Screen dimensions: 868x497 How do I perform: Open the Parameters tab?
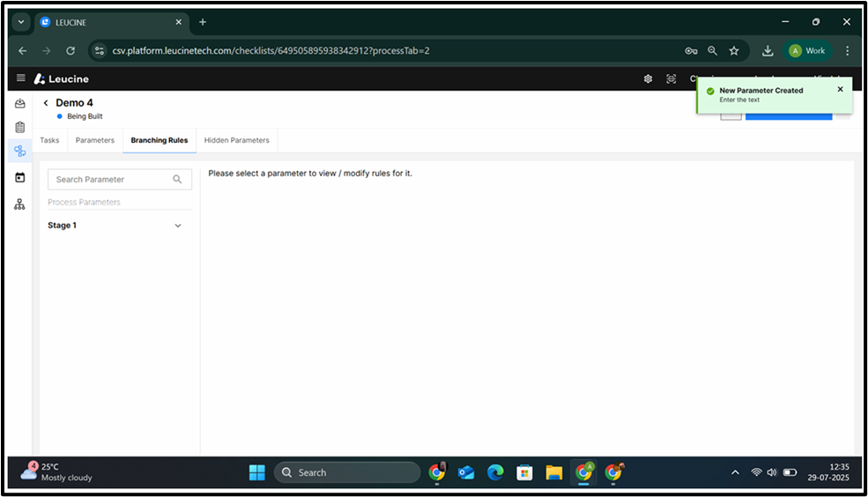click(95, 140)
